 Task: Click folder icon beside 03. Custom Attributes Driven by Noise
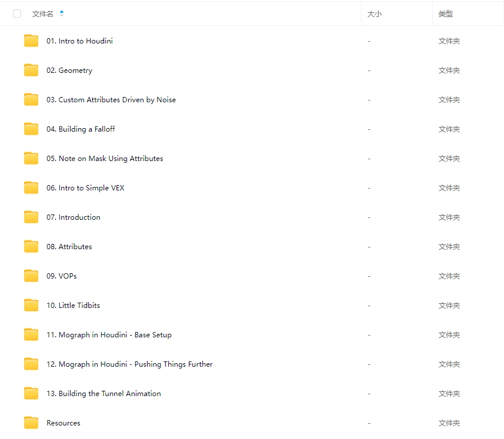(x=31, y=99)
